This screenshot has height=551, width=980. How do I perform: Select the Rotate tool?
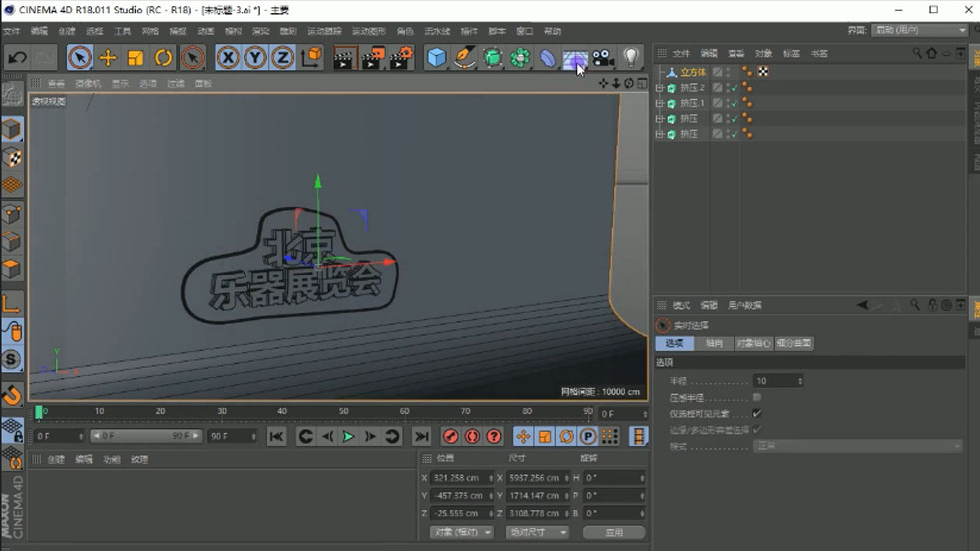tap(163, 58)
